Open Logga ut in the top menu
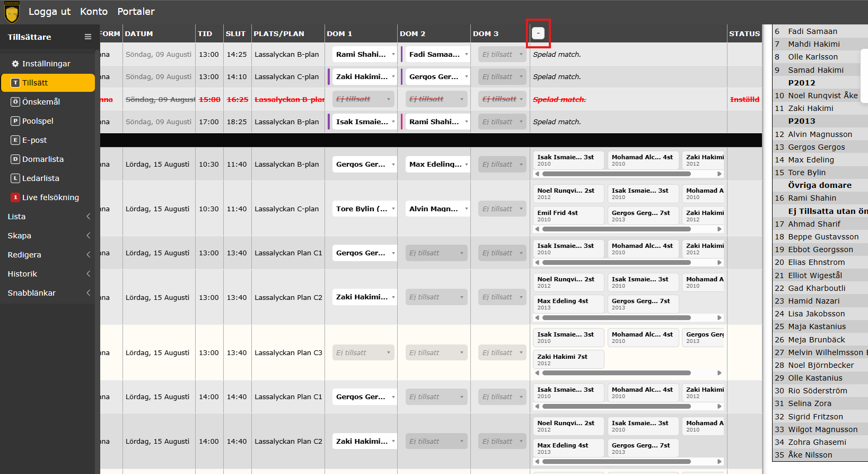This screenshot has width=868, height=474. (x=49, y=11)
